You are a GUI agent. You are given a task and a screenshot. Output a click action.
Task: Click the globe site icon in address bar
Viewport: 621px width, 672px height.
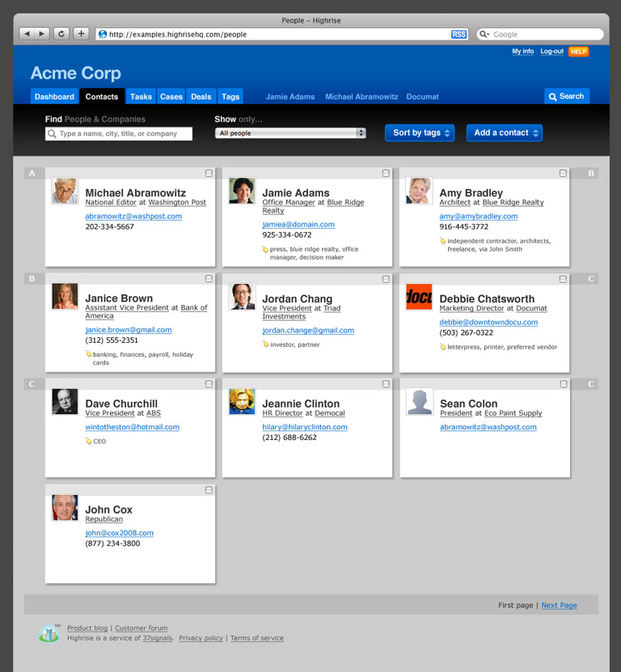[103, 34]
